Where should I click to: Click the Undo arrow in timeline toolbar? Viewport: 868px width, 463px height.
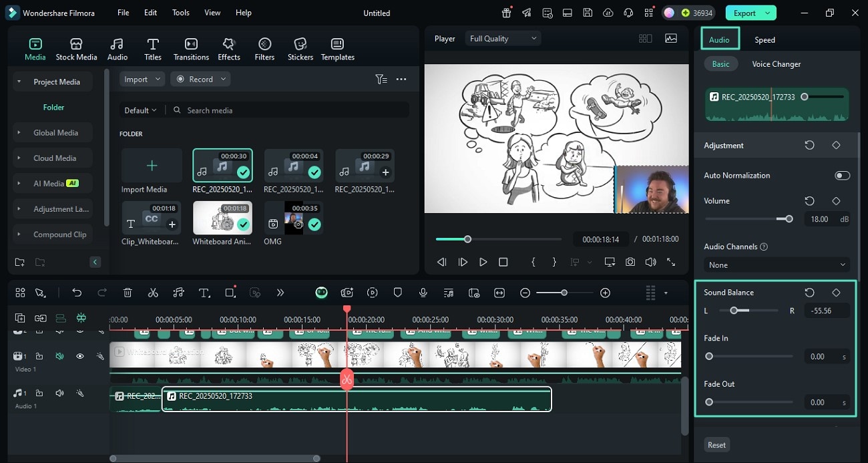pos(77,293)
